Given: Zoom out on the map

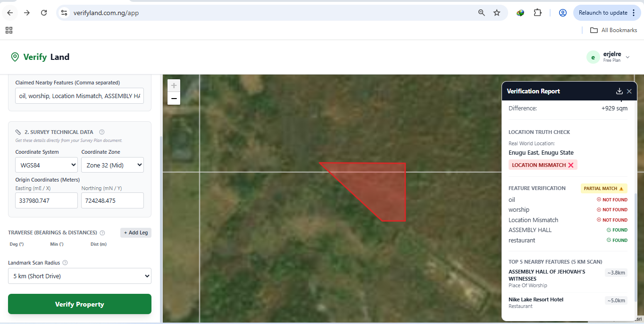Looking at the screenshot, I should (x=174, y=98).
